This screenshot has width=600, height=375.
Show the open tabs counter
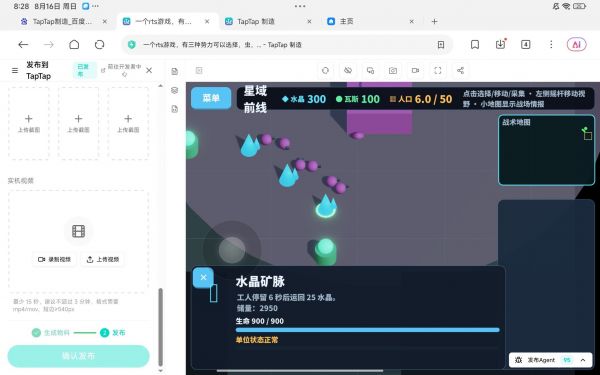pyautogui.click(x=526, y=44)
